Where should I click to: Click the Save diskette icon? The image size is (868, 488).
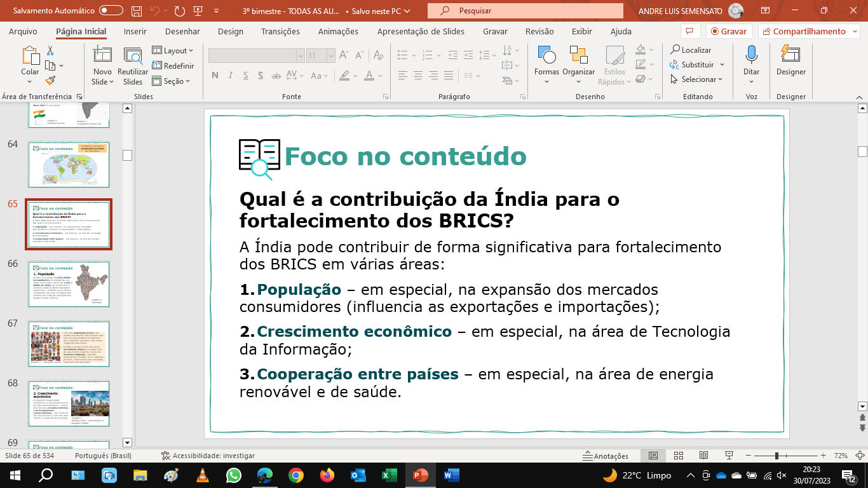[x=137, y=11]
